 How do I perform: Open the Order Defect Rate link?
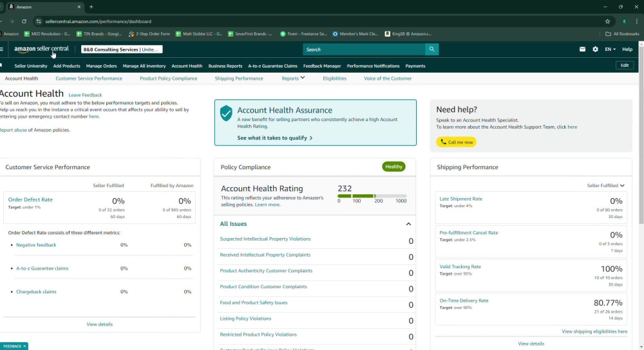coord(30,199)
